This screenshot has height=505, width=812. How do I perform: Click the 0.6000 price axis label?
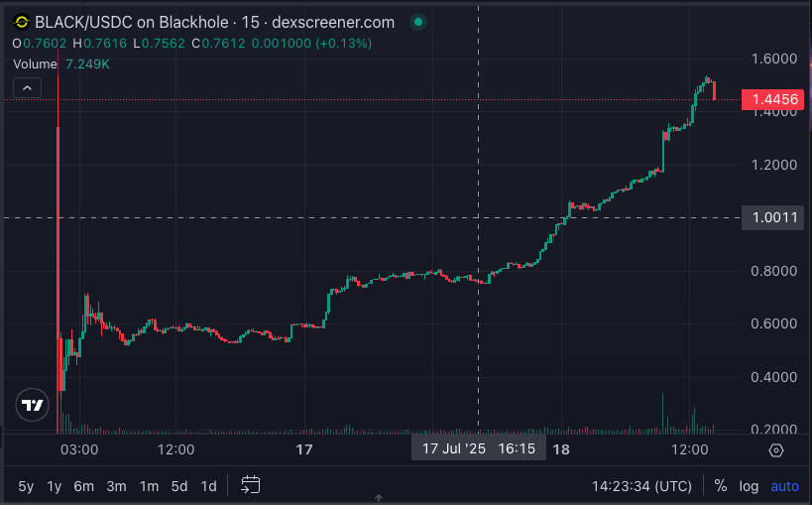coord(774,323)
